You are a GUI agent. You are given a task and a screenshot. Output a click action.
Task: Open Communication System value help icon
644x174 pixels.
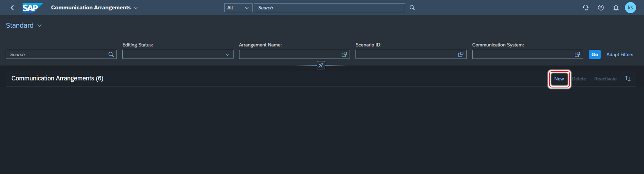(x=577, y=55)
